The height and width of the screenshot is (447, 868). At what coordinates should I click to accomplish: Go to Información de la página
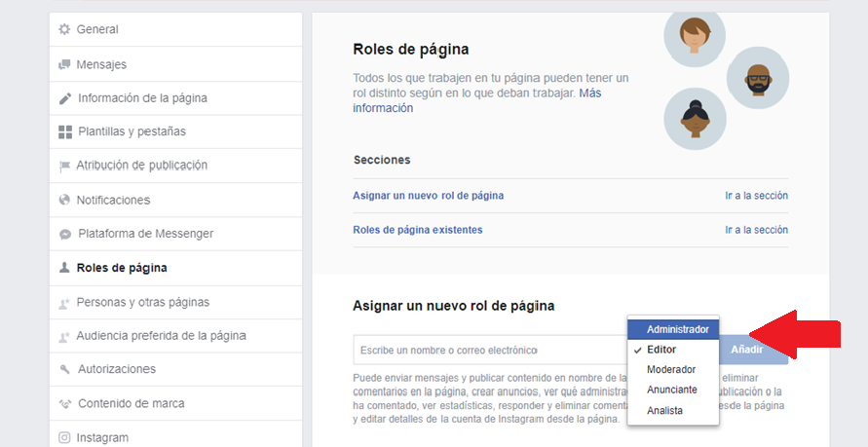coord(175,98)
